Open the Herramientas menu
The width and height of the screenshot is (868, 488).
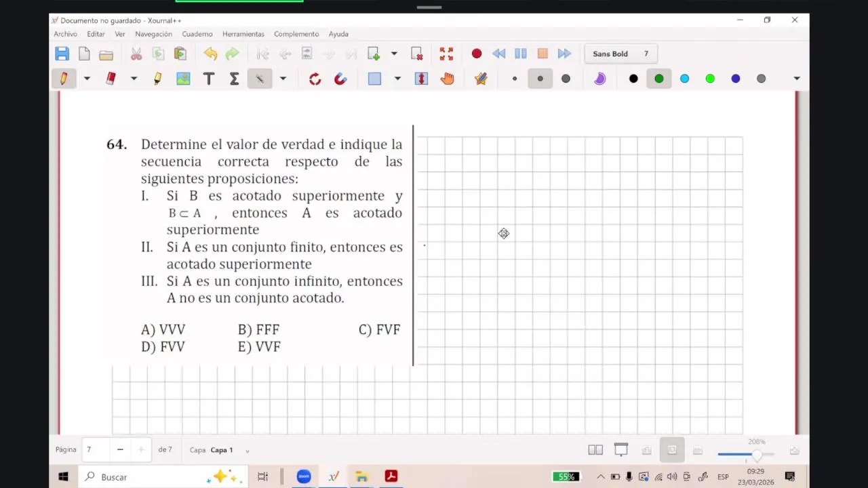tap(243, 34)
